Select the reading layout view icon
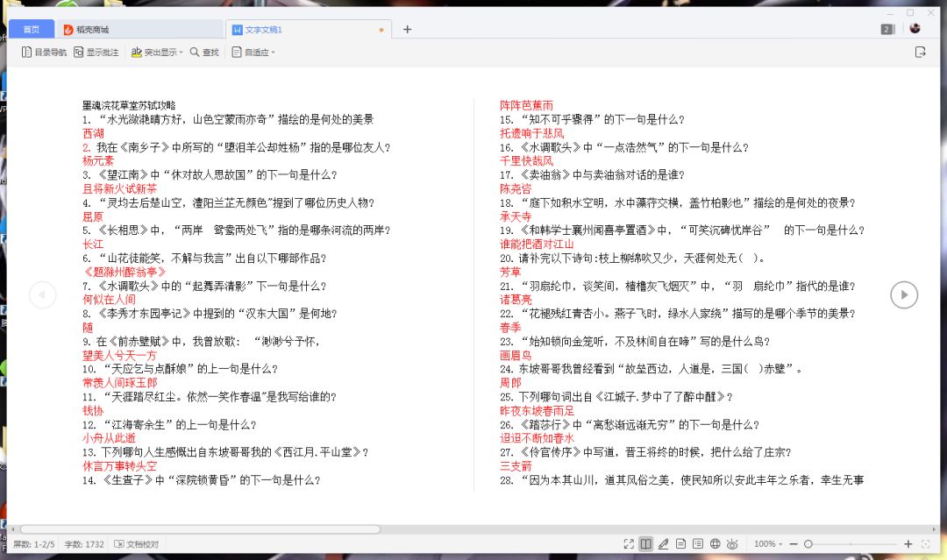 pos(645,544)
